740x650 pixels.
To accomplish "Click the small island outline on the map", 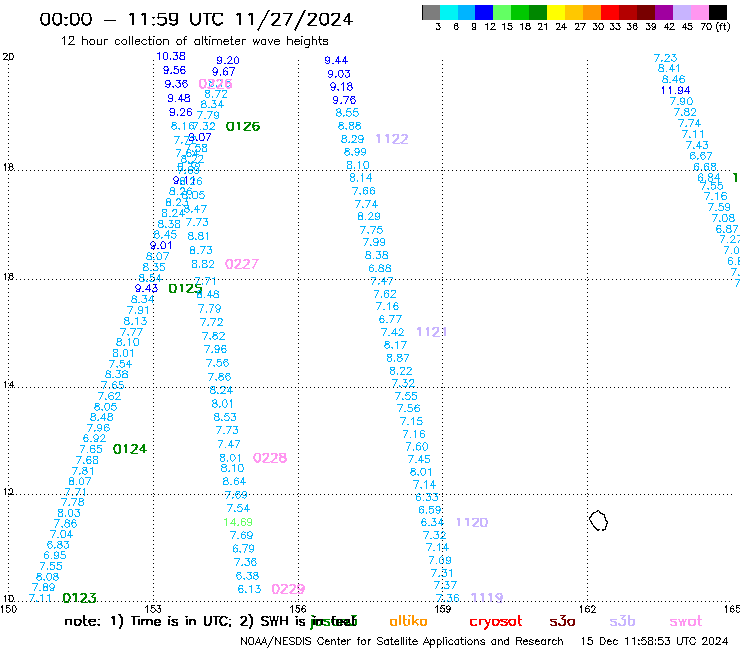I will coord(598,521).
